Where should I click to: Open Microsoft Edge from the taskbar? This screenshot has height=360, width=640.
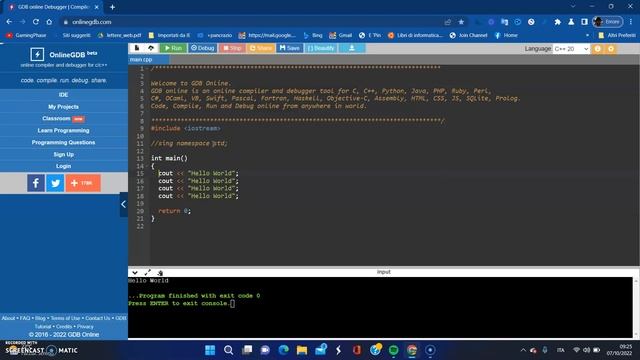pyautogui.click(x=284, y=350)
